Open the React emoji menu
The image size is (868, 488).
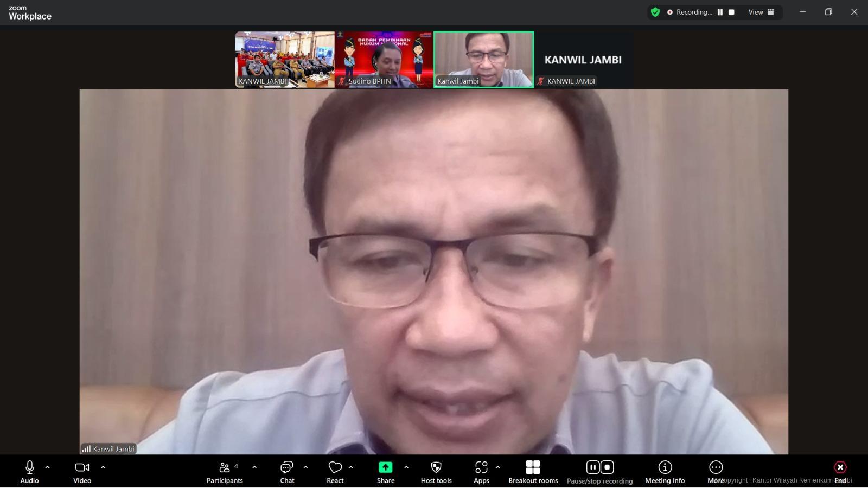pos(335,472)
